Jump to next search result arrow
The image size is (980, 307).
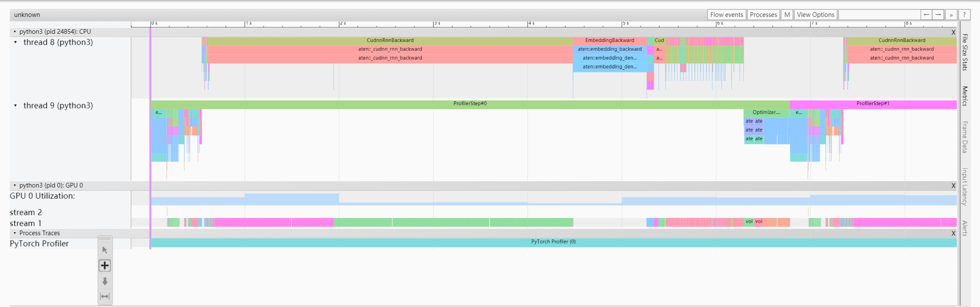pos(938,15)
